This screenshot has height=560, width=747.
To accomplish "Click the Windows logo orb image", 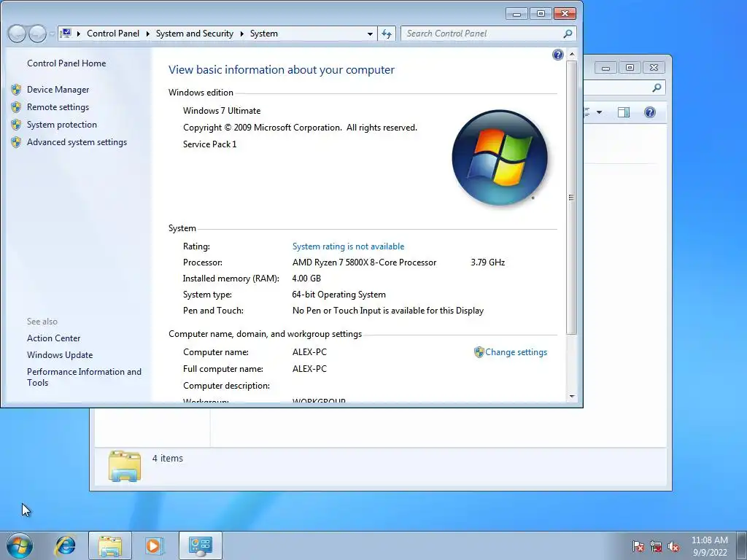I will [x=500, y=157].
